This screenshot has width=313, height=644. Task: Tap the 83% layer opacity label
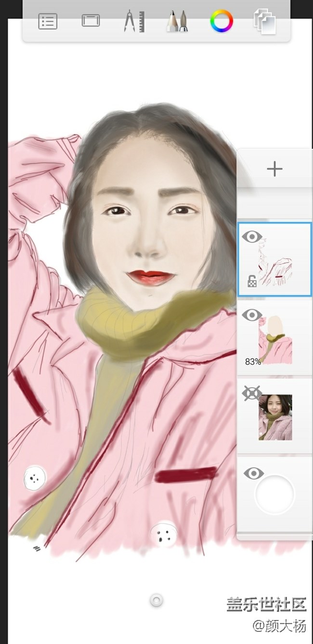pyautogui.click(x=253, y=362)
